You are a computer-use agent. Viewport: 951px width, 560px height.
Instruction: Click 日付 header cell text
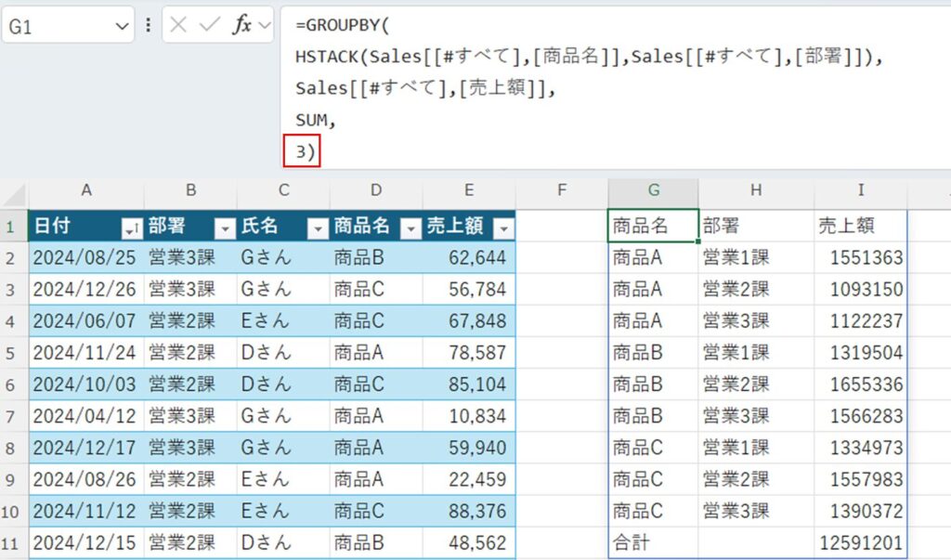tap(52, 226)
